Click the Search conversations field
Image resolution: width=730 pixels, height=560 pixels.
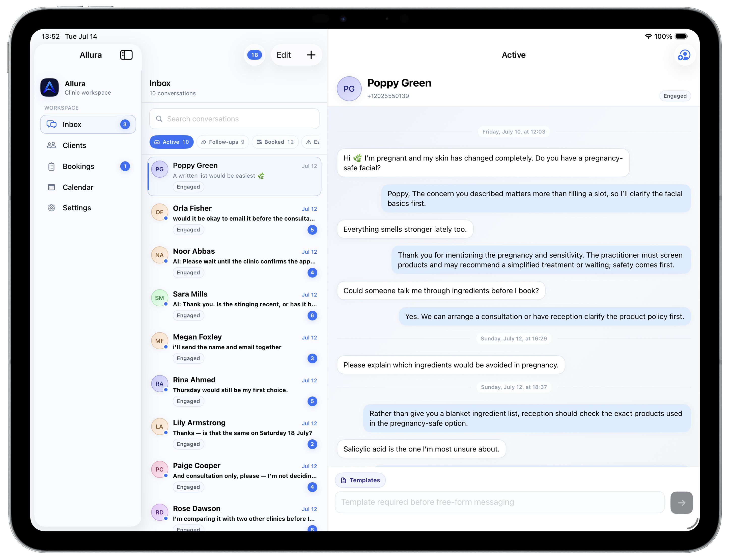234,119
